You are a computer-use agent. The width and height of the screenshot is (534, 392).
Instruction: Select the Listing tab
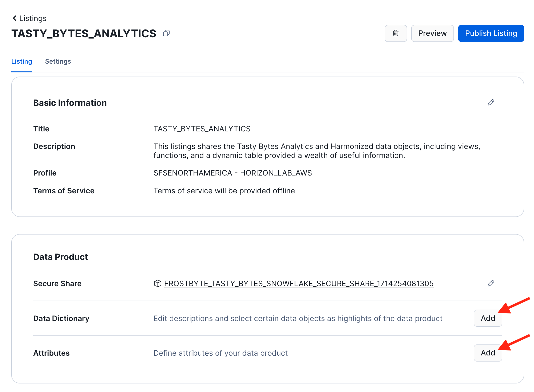click(21, 61)
